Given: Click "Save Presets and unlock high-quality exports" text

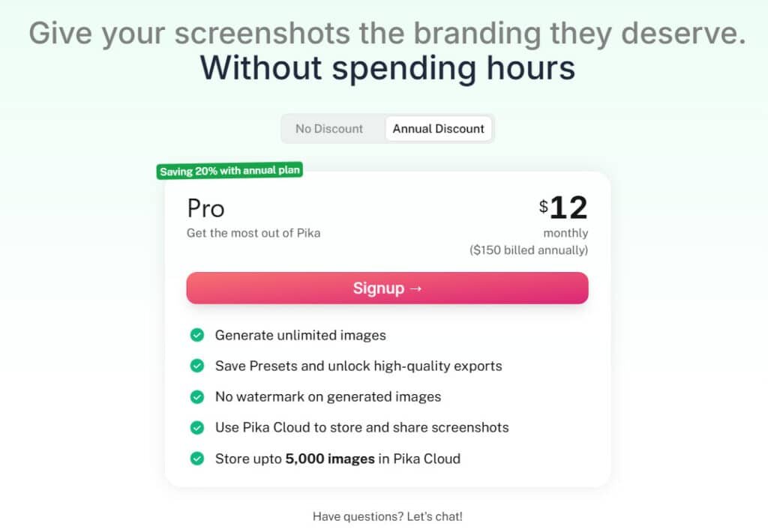Looking at the screenshot, I should click(358, 366).
